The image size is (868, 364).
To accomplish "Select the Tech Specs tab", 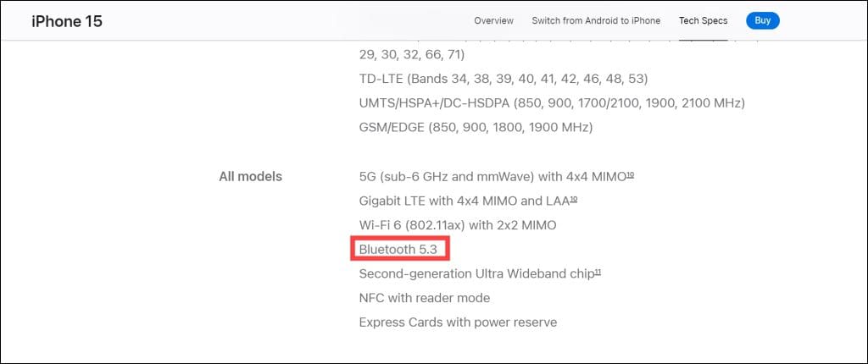I will [703, 21].
